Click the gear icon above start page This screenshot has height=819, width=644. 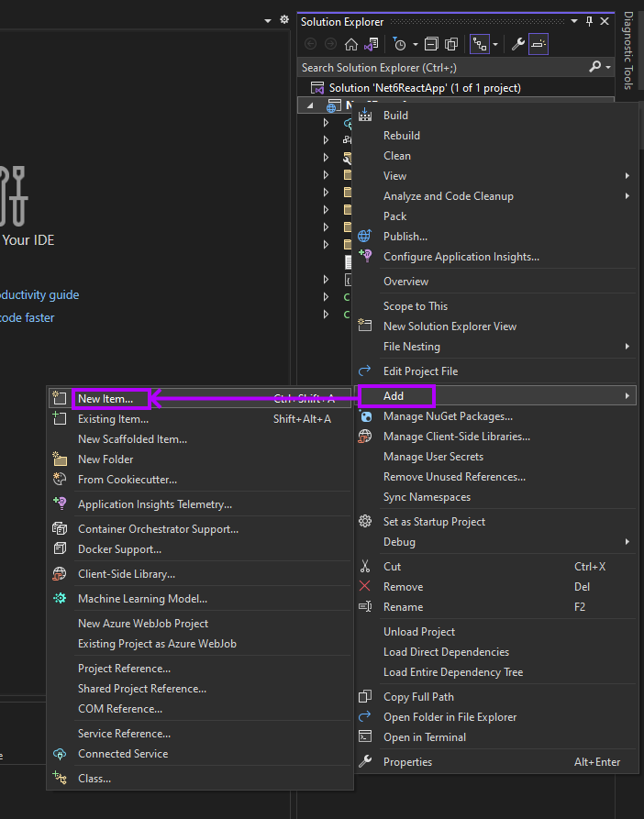[x=284, y=20]
